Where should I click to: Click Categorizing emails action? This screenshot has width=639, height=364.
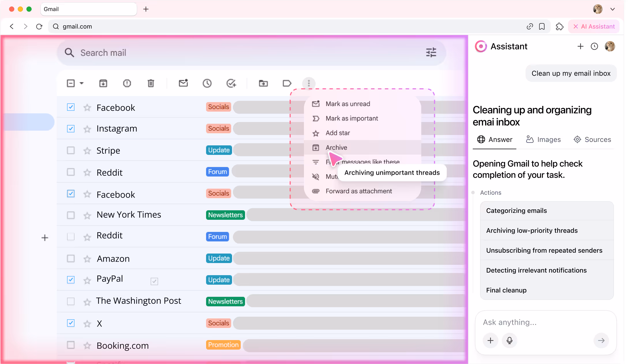(547, 211)
